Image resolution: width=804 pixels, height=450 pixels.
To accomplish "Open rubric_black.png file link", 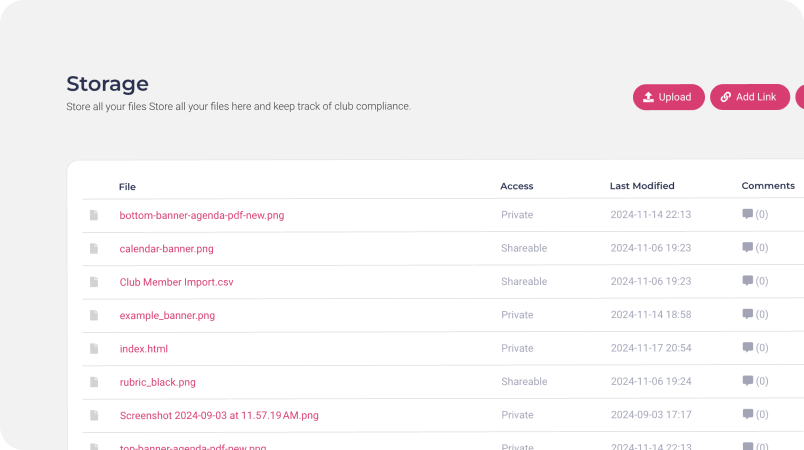I will click(157, 382).
